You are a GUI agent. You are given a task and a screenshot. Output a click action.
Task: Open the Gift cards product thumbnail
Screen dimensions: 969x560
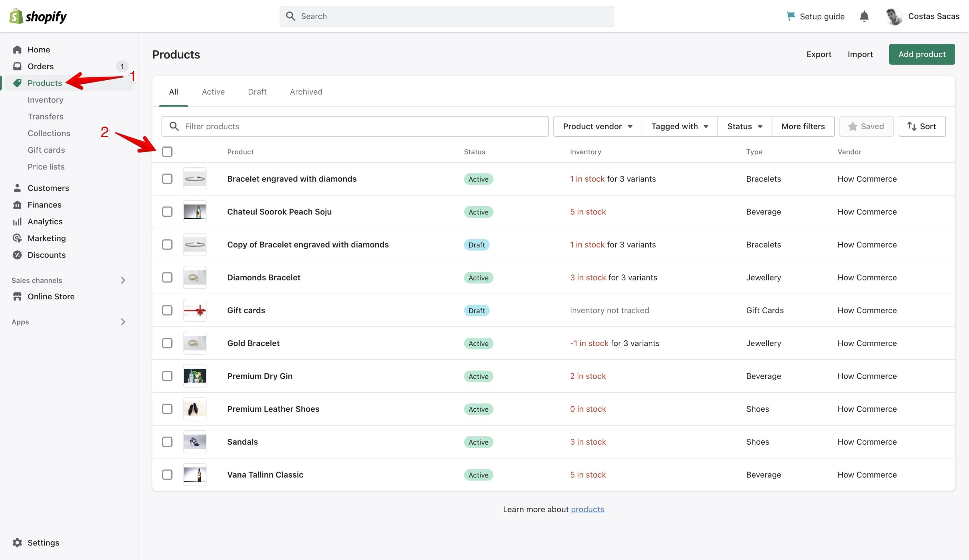click(x=195, y=310)
